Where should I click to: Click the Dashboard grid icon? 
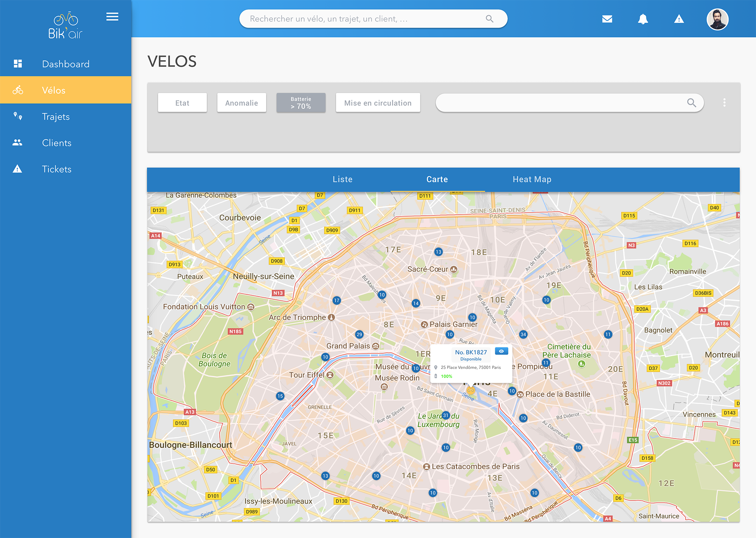click(18, 64)
